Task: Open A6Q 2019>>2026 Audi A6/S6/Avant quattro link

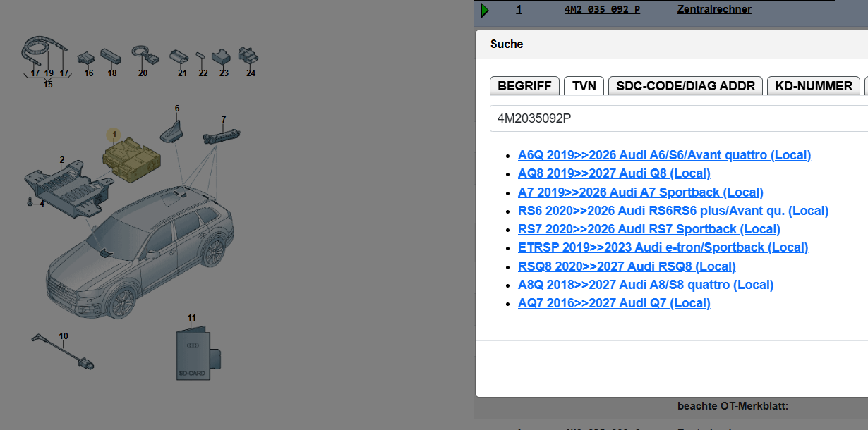Action: (664, 155)
